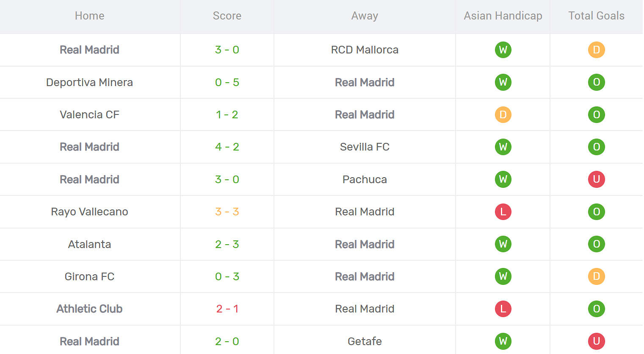Click the orange D total goals badge for Girona FC match
Image resolution: width=644 pixels, height=354 pixels.
point(596,276)
